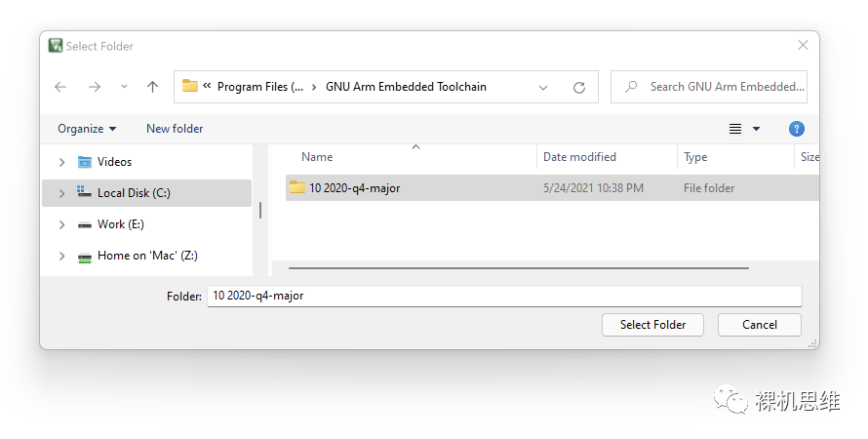The image size is (868, 439).
Task: Click the view layout icon
Action: coord(735,129)
